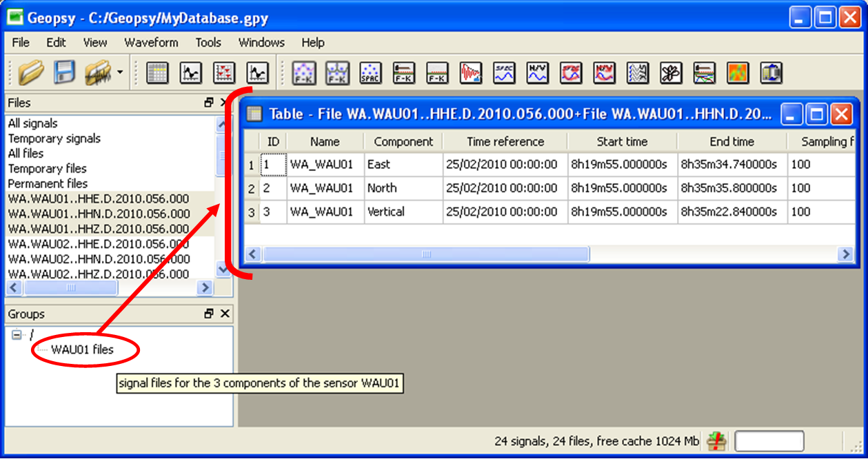Undock the Files panel with float button

pos(209,103)
